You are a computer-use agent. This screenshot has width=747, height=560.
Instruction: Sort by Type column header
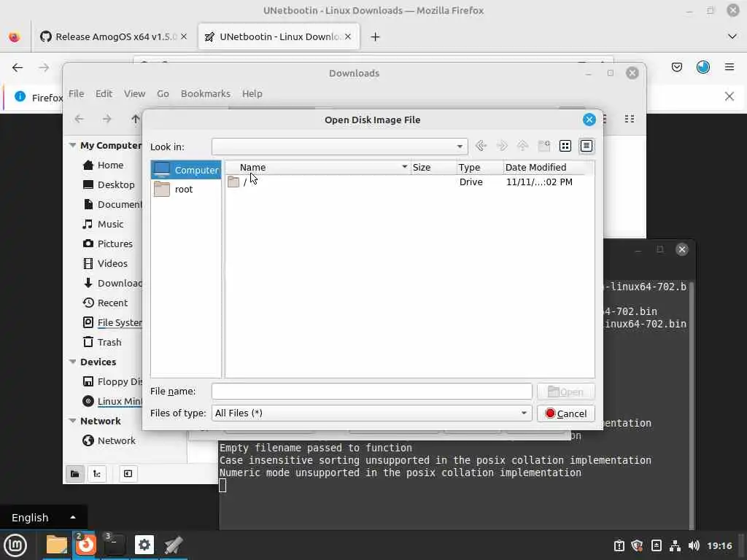[480, 167]
